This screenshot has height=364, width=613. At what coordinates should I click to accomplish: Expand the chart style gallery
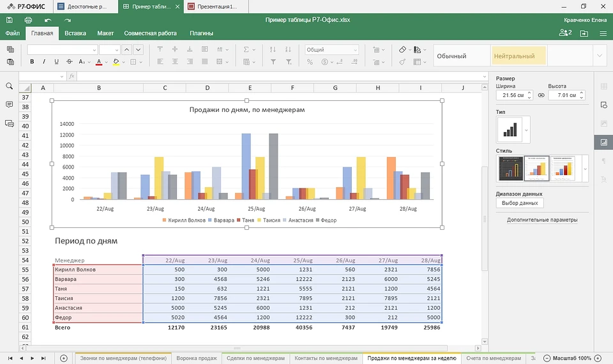[585, 169]
